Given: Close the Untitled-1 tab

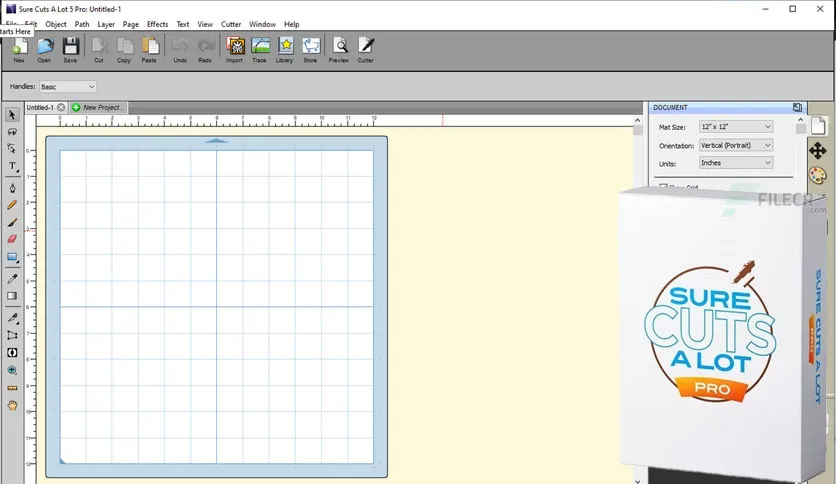Looking at the screenshot, I should tap(61, 107).
